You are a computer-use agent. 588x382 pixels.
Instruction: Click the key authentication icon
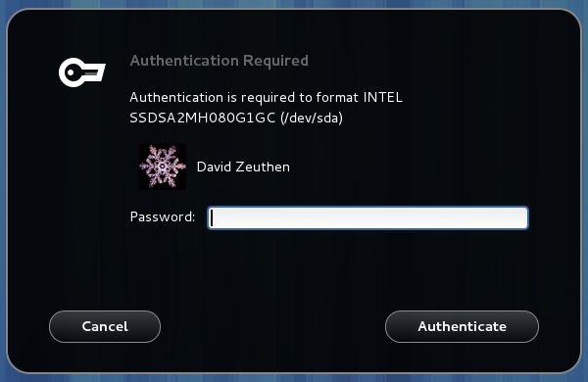tap(82, 72)
